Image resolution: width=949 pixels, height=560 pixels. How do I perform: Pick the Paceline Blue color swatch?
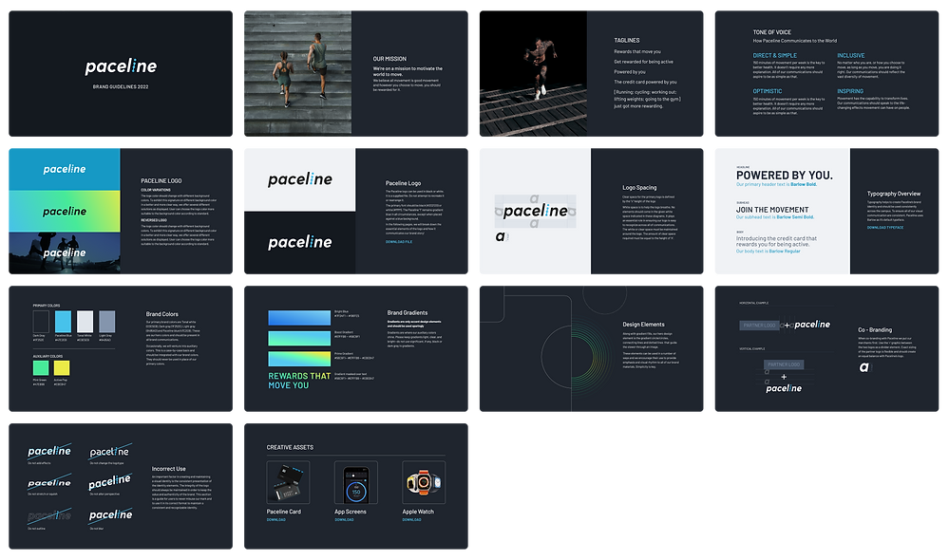[x=63, y=322]
